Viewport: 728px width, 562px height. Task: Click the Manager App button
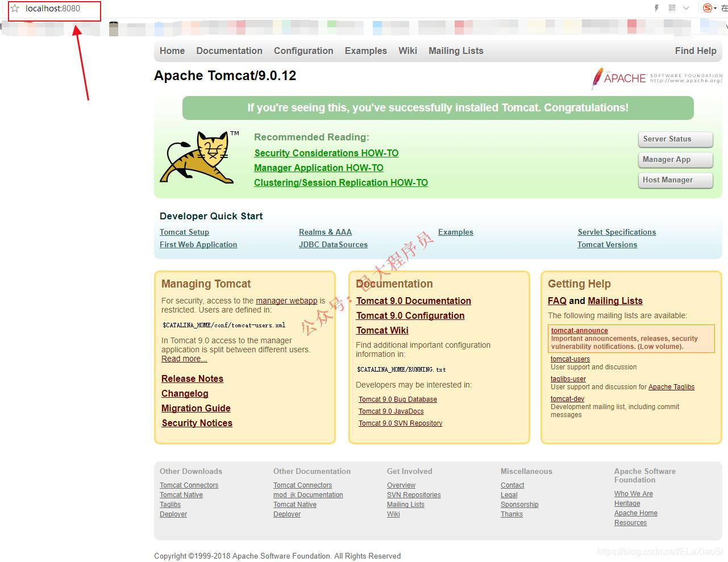[675, 160]
